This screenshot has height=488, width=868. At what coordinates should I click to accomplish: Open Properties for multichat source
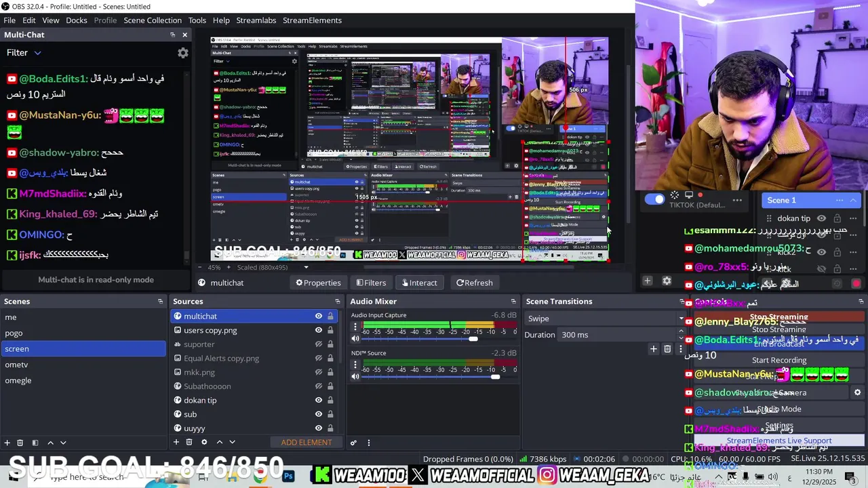(318, 283)
